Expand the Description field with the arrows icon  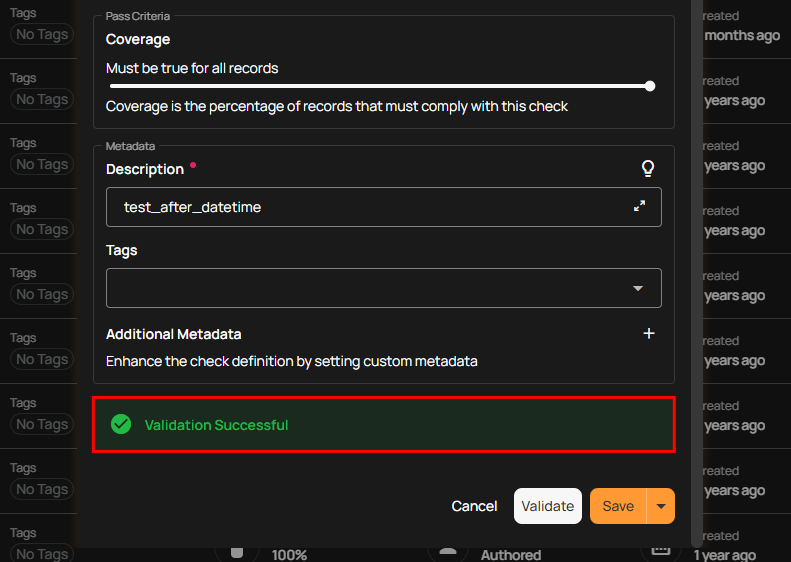point(639,206)
